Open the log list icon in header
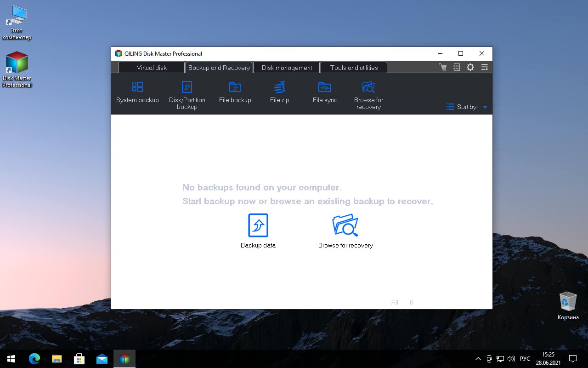588x368 pixels. [457, 67]
